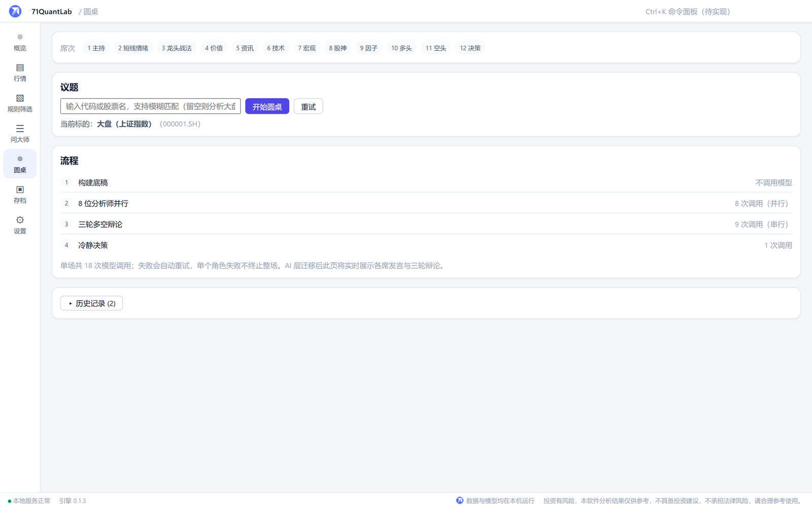Select seat chip 8 股神

tap(337, 48)
